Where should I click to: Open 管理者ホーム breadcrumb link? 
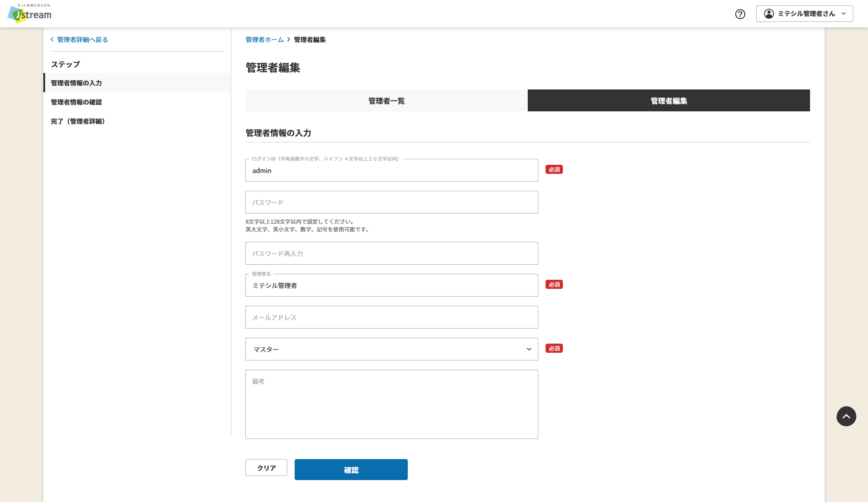pyautogui.click(x=265, y=40)
